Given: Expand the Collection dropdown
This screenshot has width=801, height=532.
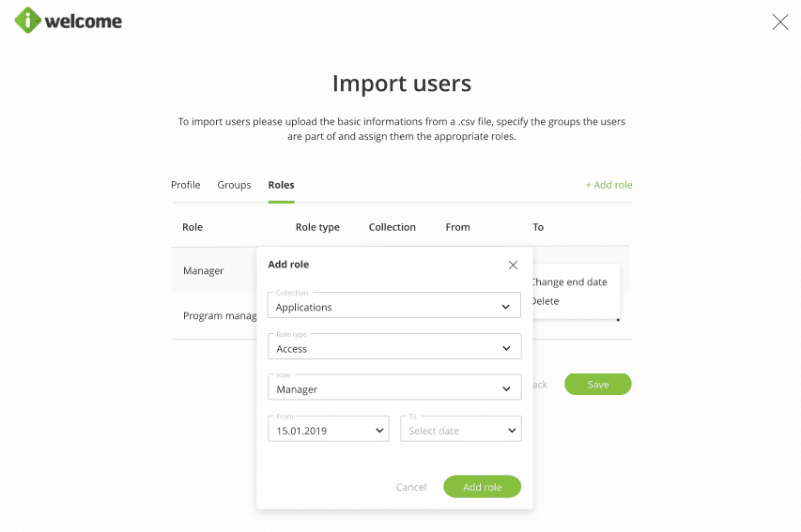Looking at the screenshot, I should point(394,306).
